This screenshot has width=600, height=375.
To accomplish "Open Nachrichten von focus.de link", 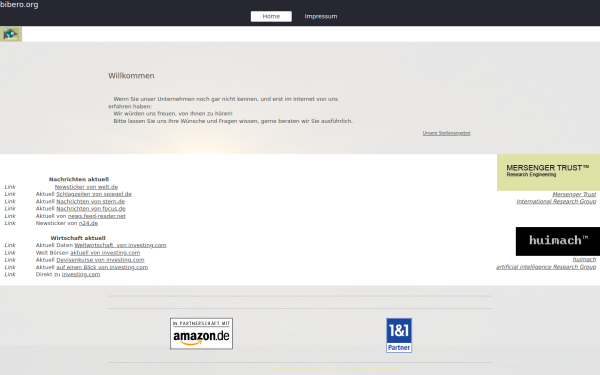I will pos(91,209).
